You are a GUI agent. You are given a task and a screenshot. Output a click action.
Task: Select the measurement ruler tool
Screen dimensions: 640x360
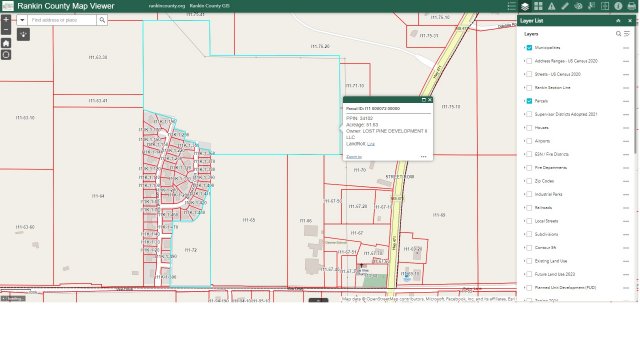pos(565,6)
